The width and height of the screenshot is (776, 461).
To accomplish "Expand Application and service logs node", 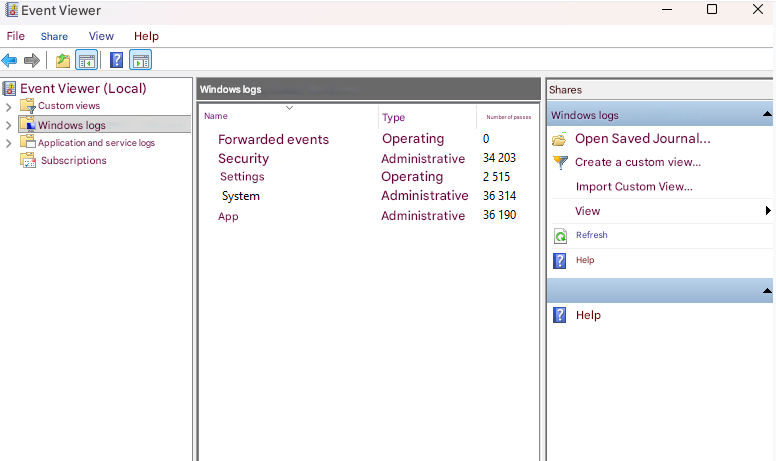I will click(x=8, y=143).
